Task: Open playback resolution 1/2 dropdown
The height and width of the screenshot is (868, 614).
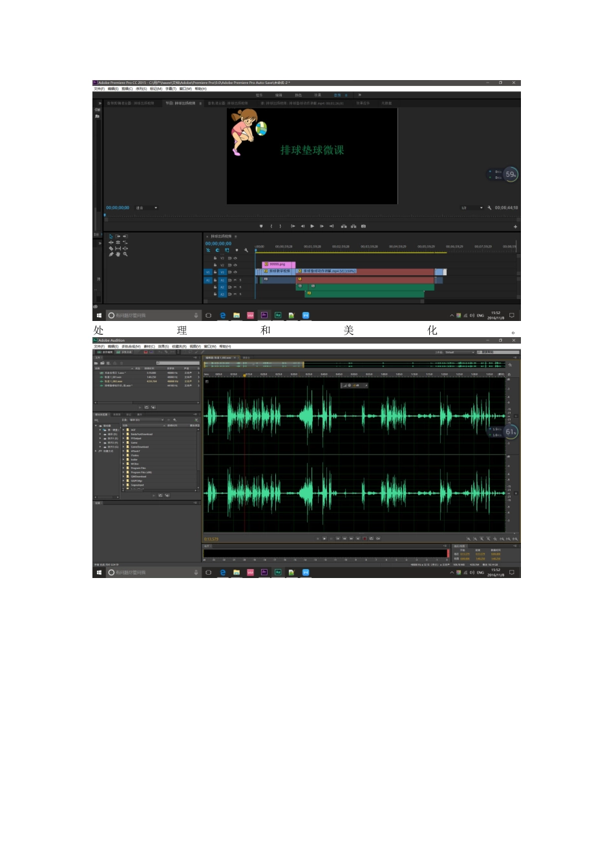Action: pos(472,208)
